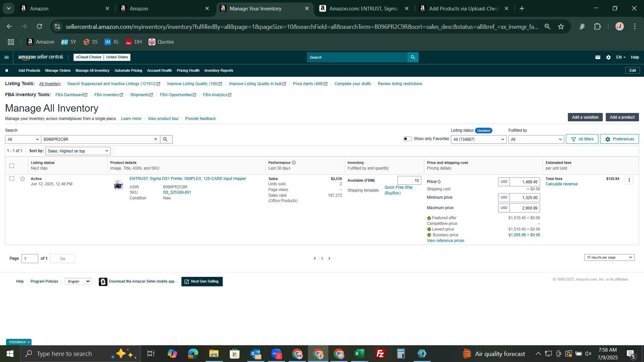This screenshot has width=644, height=362.
Task: Open the messages envelope icon
Action: click(598, 57)
